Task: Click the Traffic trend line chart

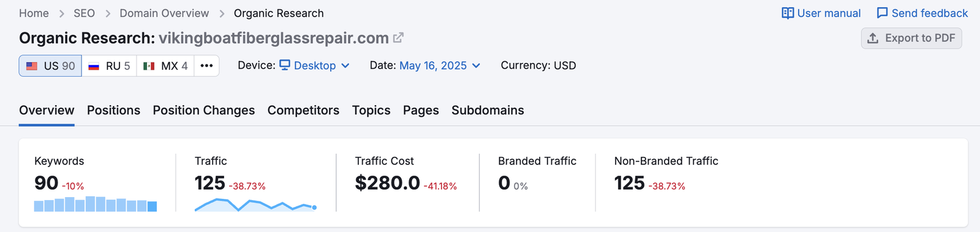Action: pos(256,205)
